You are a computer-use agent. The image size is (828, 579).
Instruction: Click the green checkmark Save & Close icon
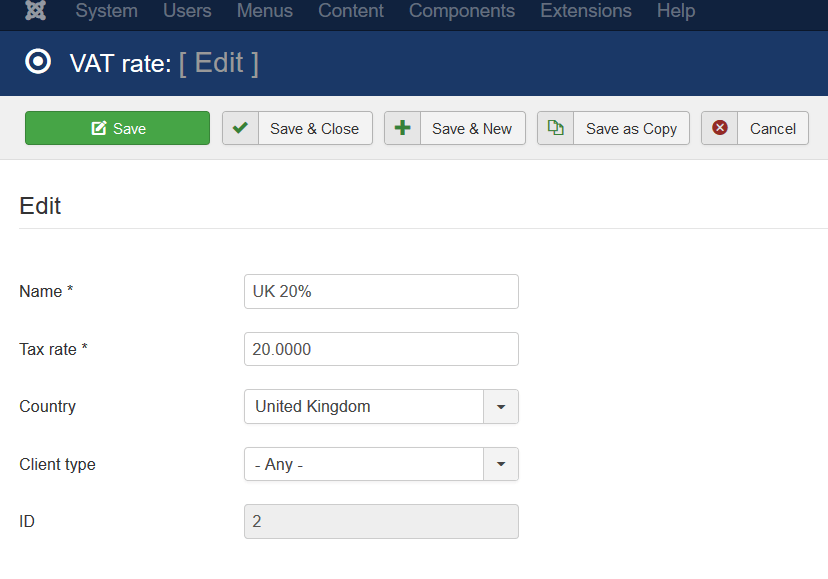[x=240, y=127]
